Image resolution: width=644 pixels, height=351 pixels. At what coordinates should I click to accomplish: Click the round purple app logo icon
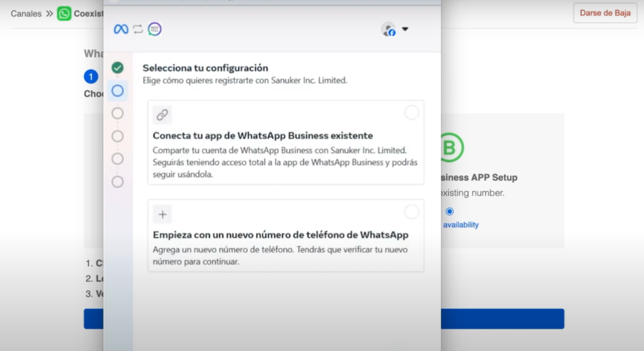pyautogui.click(x=154, y=29)
